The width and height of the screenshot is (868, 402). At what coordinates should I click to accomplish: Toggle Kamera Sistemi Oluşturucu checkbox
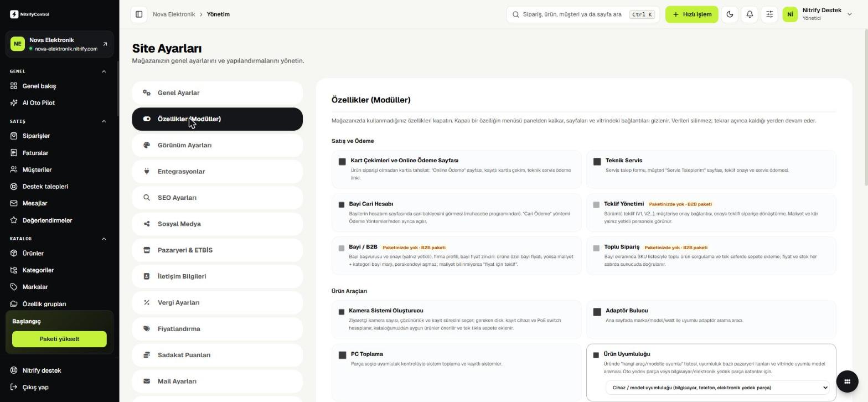(x=342, y=312)
